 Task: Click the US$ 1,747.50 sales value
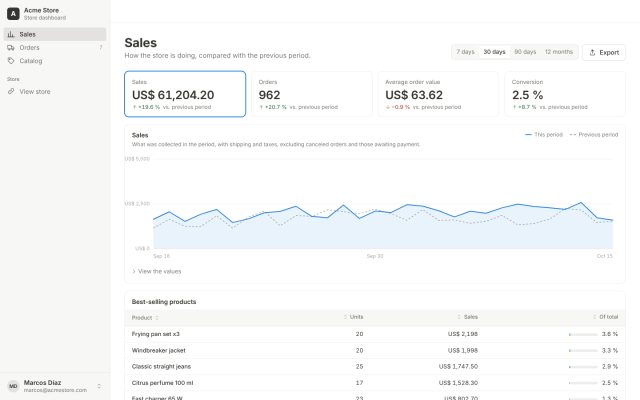coord(458,367)
